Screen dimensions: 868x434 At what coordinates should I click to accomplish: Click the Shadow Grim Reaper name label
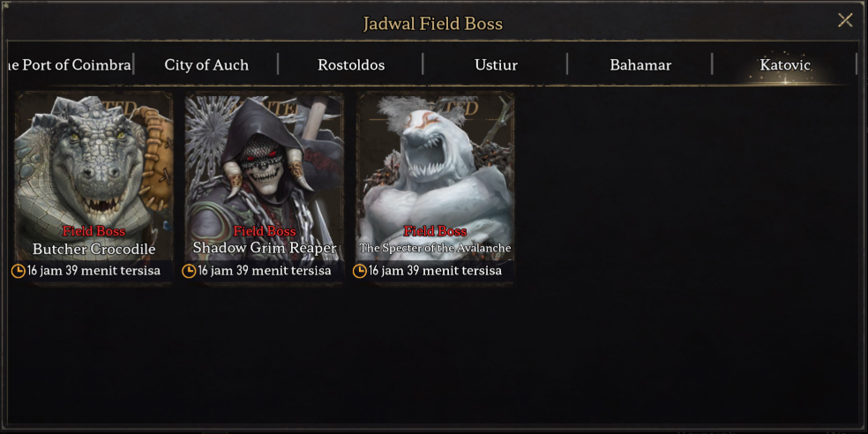click(265, 248)
